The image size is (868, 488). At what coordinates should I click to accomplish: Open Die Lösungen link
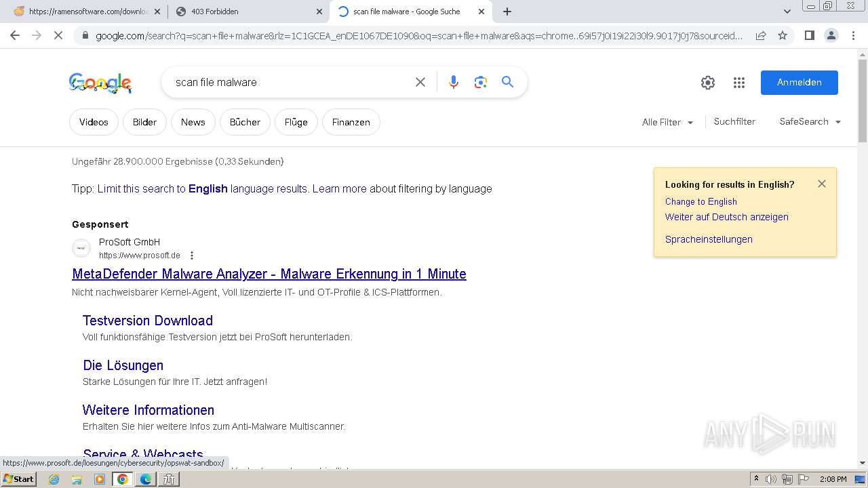click(123, 365)
